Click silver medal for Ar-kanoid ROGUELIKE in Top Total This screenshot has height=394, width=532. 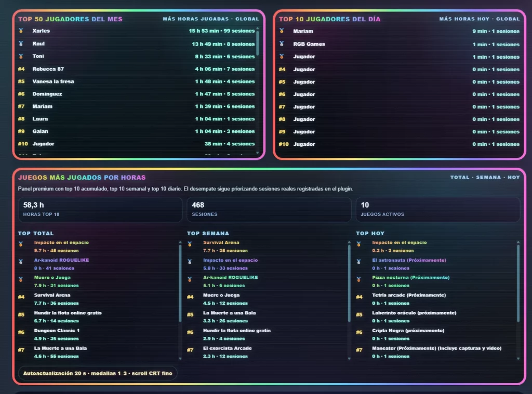pyautogui.click(x=21, y=262)
